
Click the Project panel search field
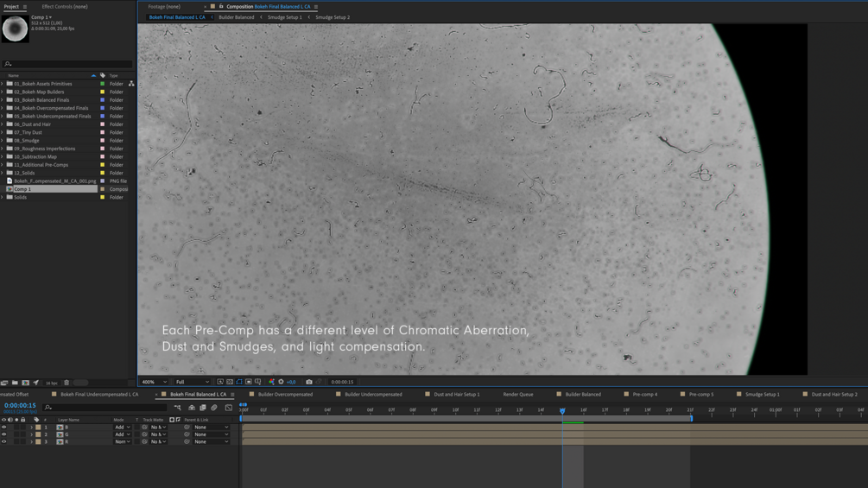pos(67,64)
